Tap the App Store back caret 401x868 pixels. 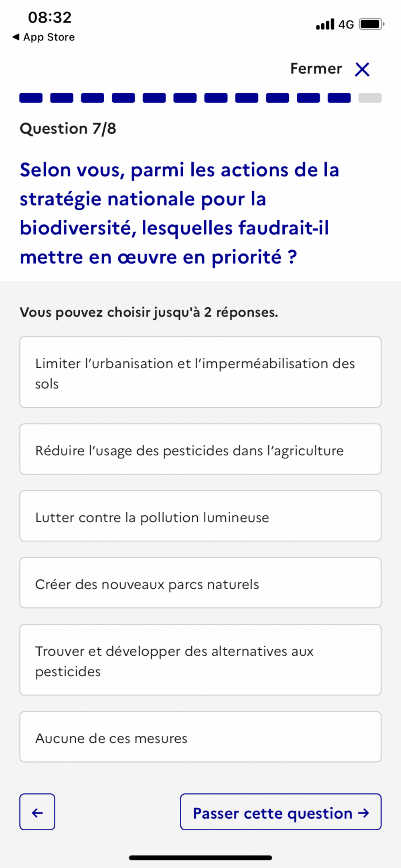16,37
